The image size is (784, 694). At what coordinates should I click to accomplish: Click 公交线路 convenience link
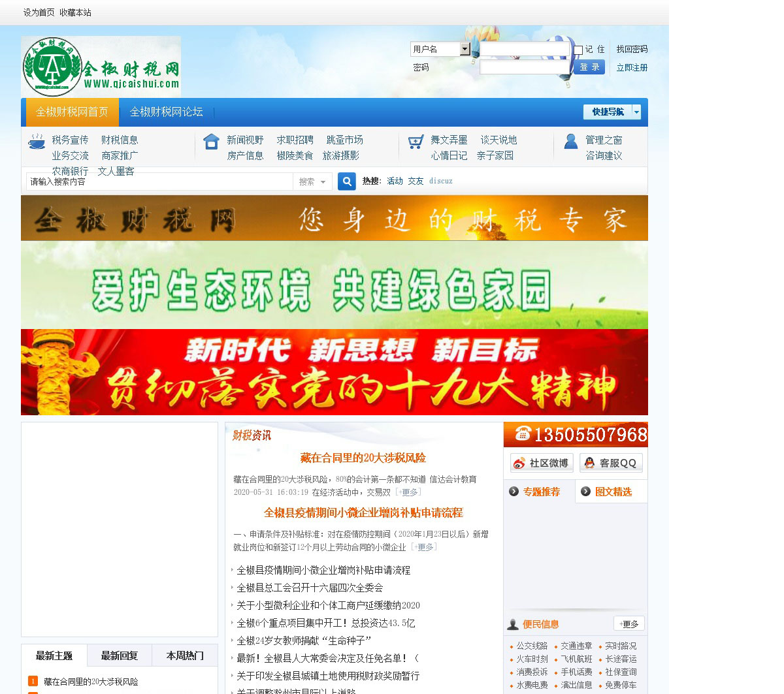point(532,646)
